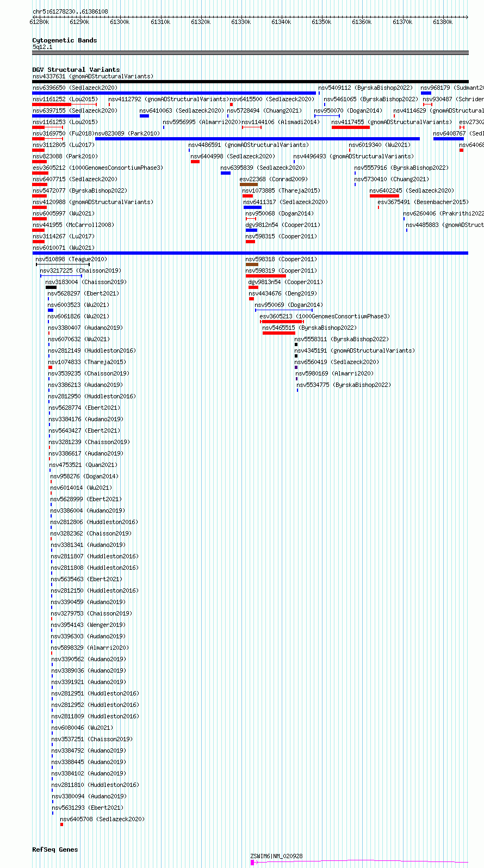The image size is (484, 868).
Task: Open dgv9813n54 (Cooper2011) variant
Action: coord(286,282)
